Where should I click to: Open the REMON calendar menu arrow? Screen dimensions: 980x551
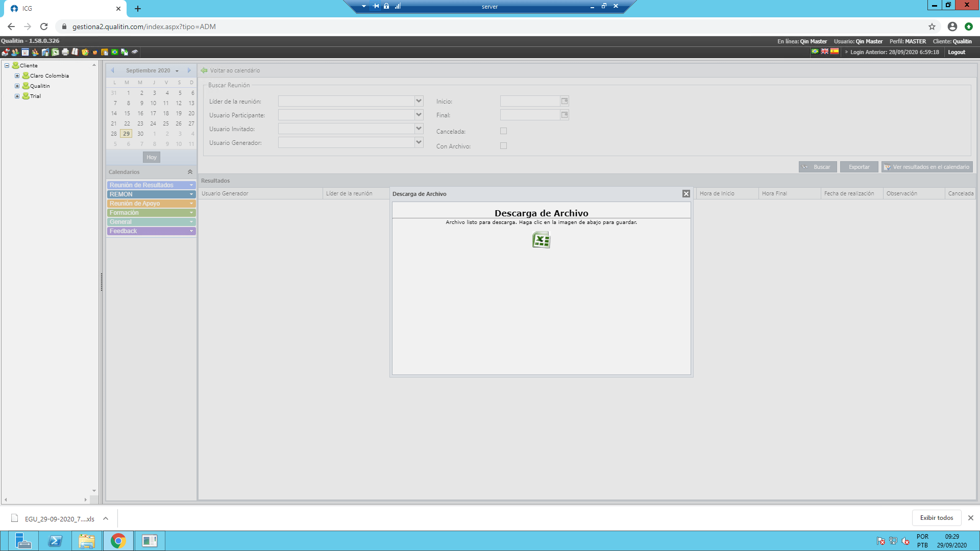click(191, 194)
